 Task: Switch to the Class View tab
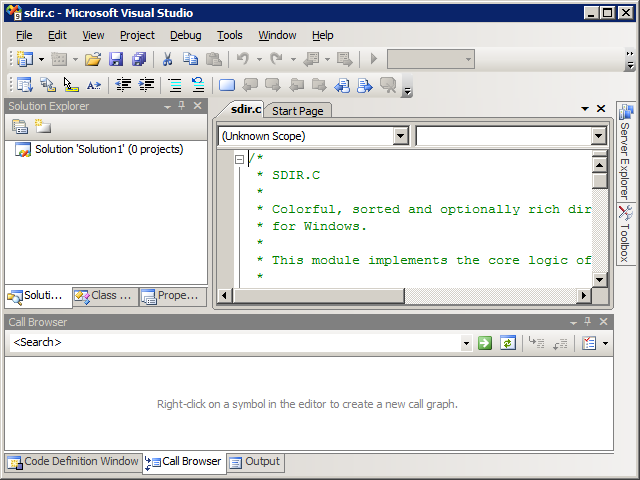point(105,296)
